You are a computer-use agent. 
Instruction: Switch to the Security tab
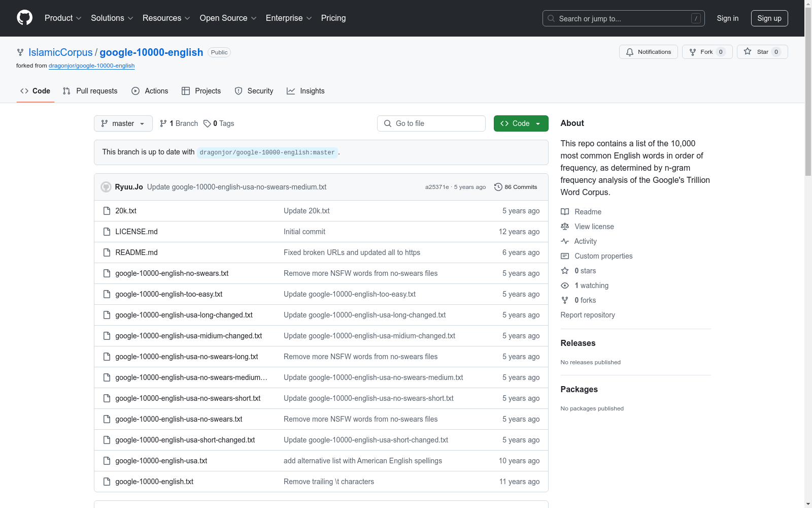254,91
